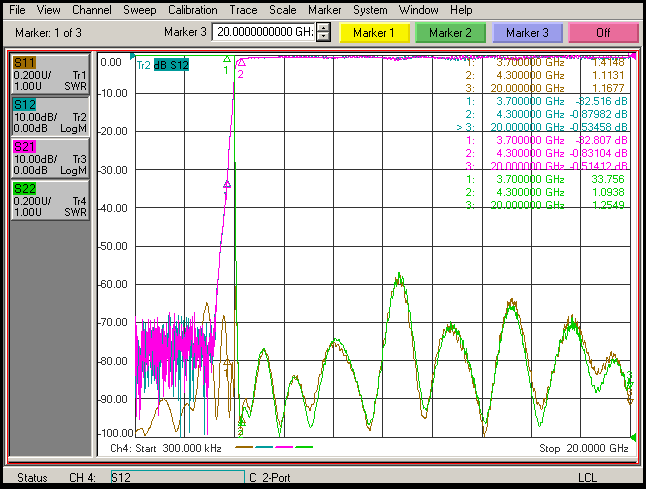Select the S22 trace status button
Viewport: 646px width, 489px height.
coord(49,200)
